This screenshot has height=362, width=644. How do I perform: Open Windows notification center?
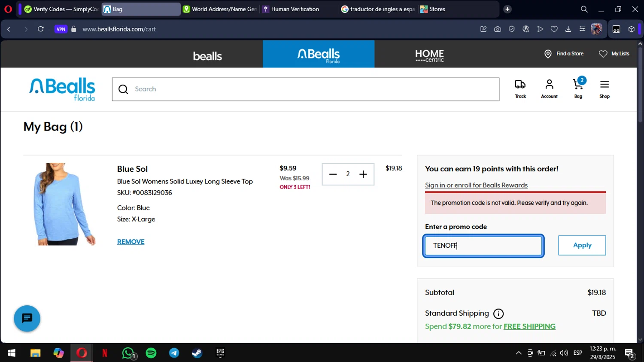pyautogui.click(x=630, y=354)
